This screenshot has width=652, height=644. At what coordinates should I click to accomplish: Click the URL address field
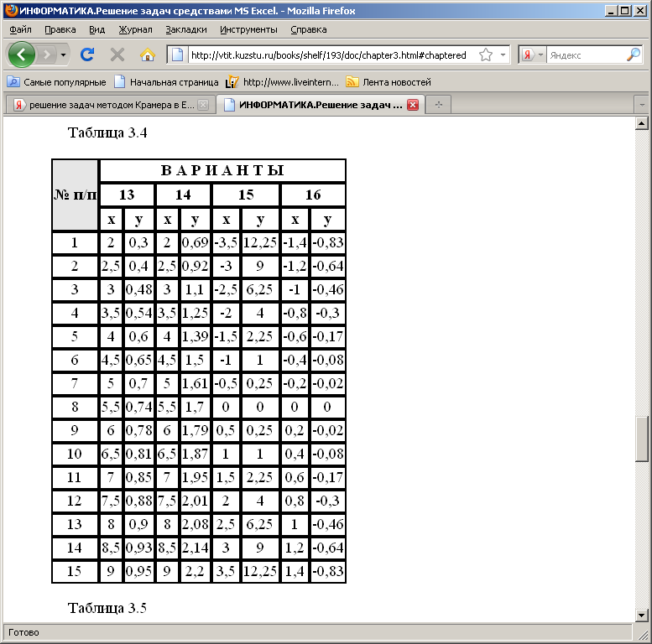click(328, 55)
